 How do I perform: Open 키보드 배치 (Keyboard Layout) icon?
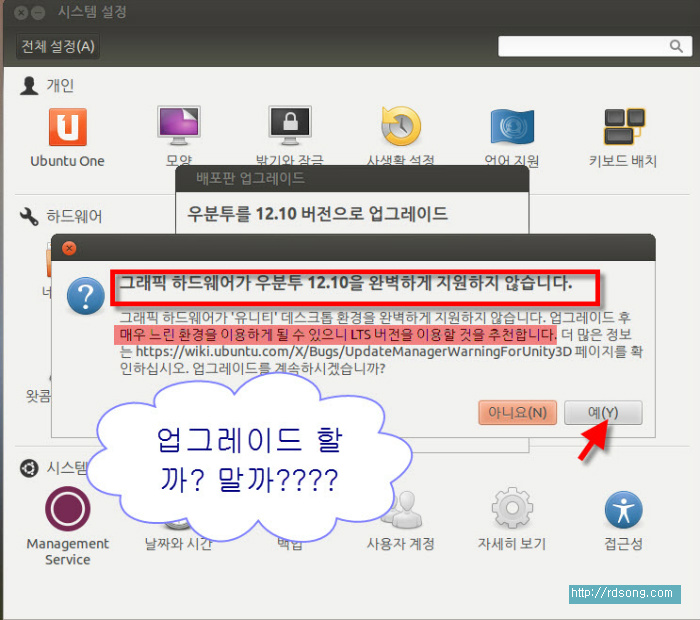pos(622,127)
